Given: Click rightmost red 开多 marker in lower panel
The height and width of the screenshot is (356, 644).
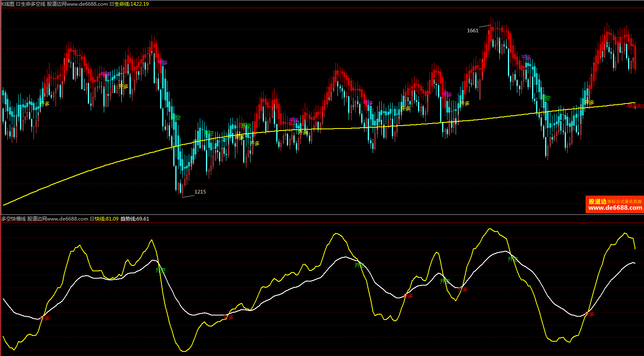Looking at the screenshot, I should pyautogui.click(x=589, y=314).
